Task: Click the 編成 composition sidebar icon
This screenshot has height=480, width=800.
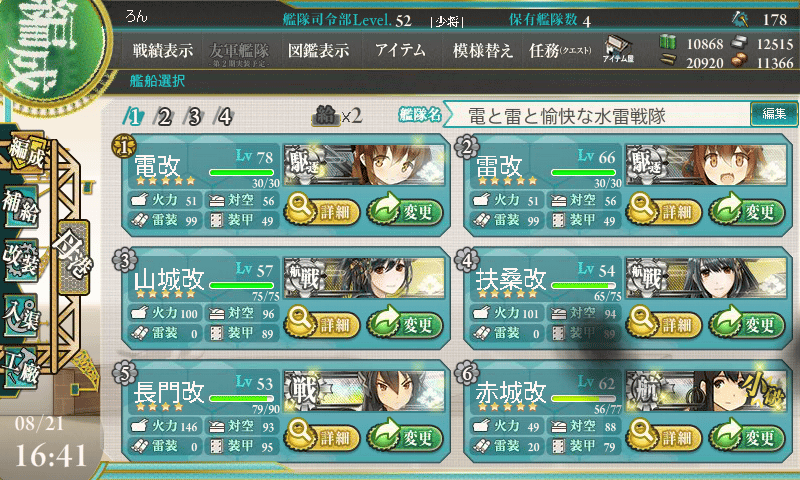Action: coord(27,153)
